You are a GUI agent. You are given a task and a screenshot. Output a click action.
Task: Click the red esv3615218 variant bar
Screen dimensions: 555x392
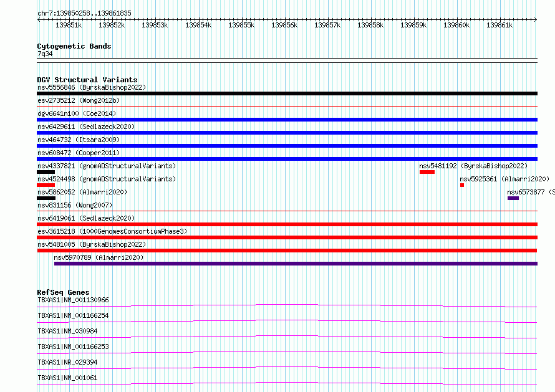(287, 237)
